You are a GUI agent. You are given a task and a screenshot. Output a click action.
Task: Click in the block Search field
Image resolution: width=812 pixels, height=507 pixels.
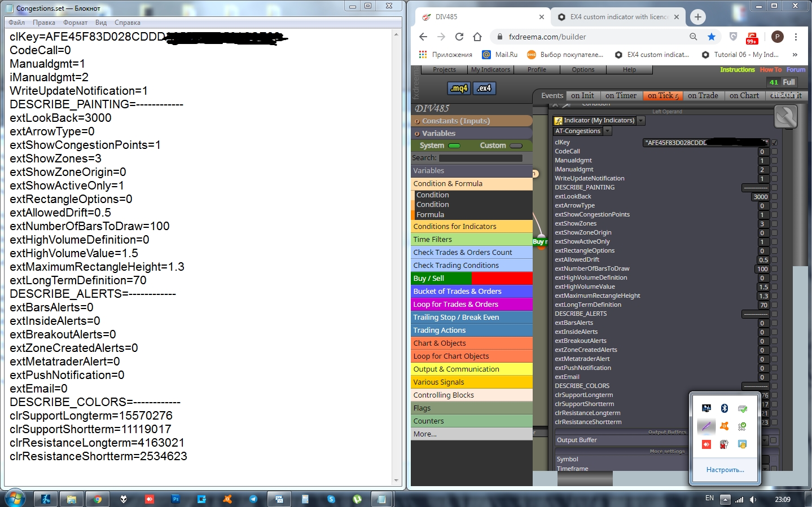(481, 158)
